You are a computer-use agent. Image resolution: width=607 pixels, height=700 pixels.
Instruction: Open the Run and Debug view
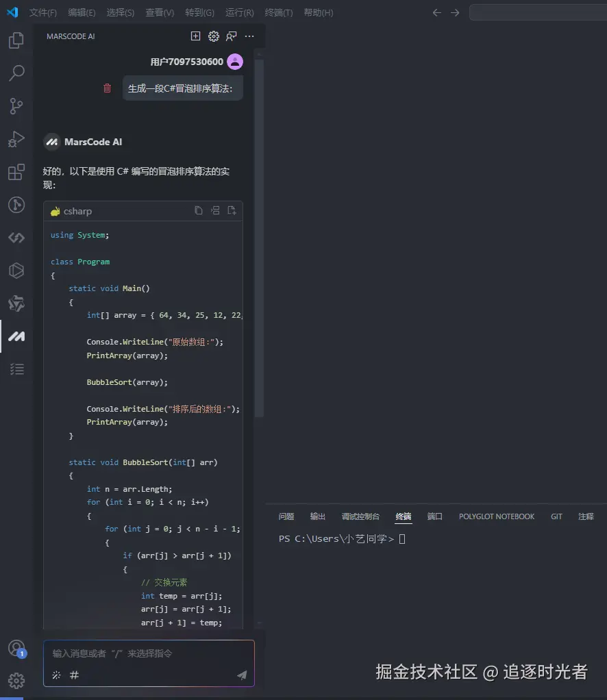[16, 139]
